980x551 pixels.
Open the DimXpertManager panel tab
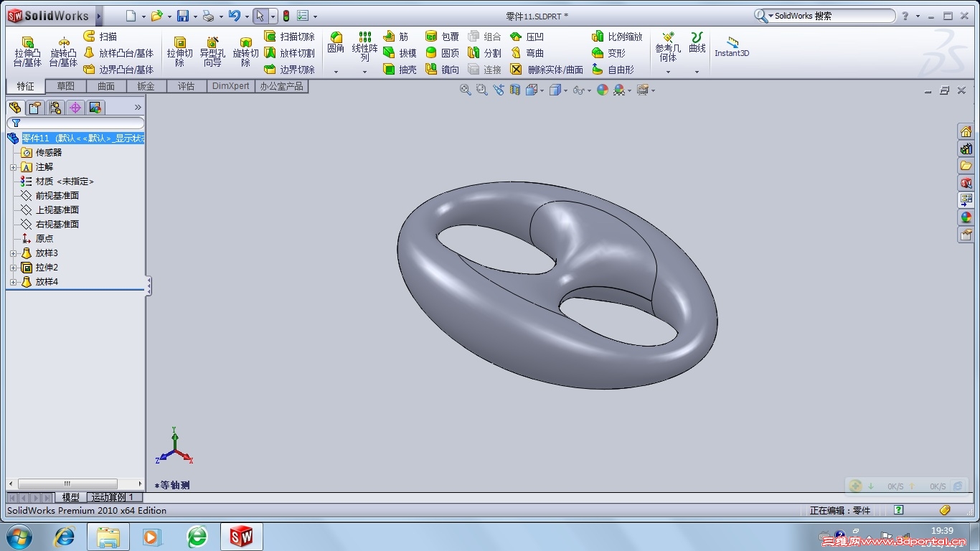pos(75,108)
